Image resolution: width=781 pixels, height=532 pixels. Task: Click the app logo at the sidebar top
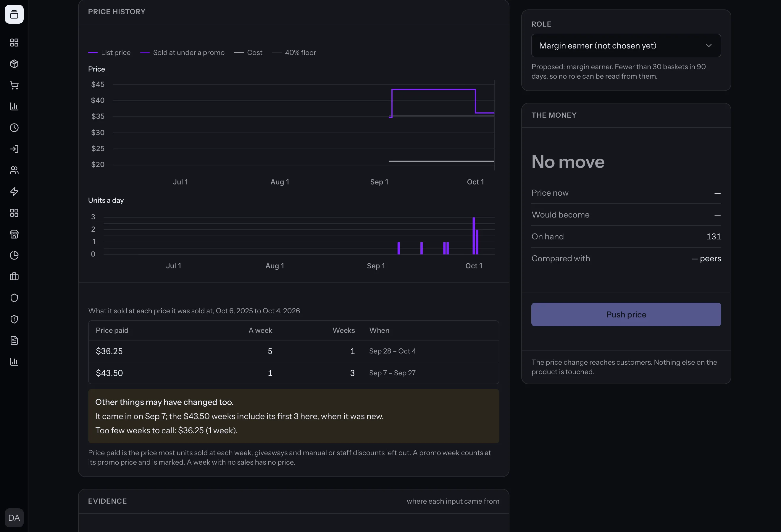(14, 14)
